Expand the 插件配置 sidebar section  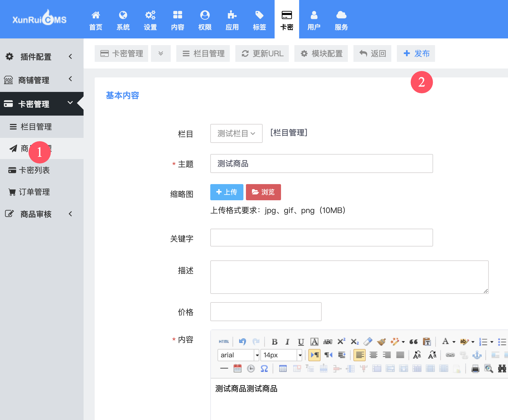pyautogui.click(x=39, y=57)
